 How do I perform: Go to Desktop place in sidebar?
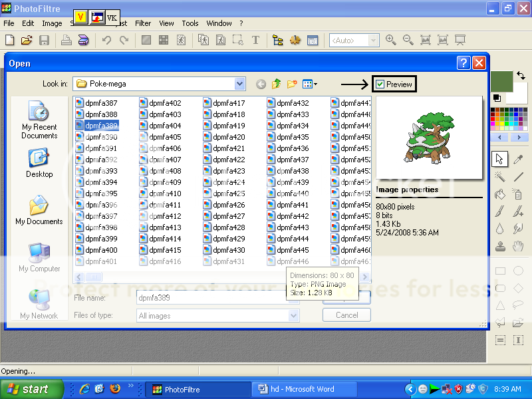pos(39,163)
